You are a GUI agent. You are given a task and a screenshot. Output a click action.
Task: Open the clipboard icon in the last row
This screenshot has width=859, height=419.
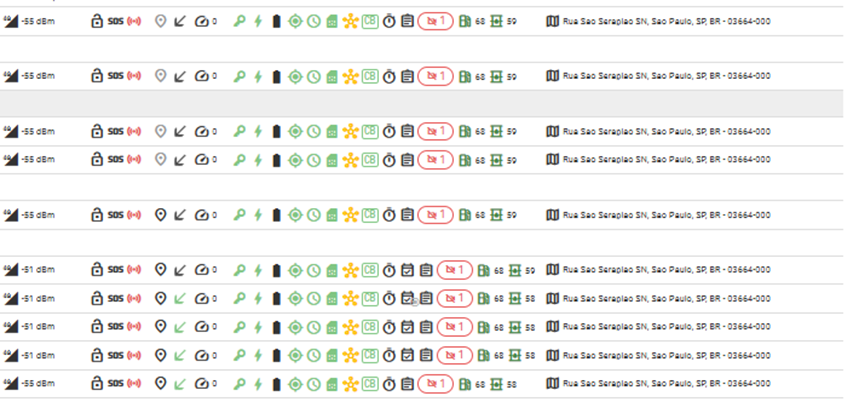pos(407,384)
